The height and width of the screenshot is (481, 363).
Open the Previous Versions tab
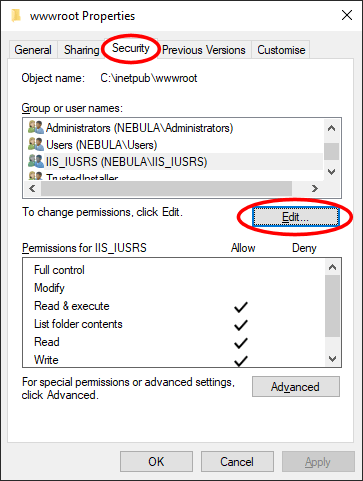pos(204,50)
